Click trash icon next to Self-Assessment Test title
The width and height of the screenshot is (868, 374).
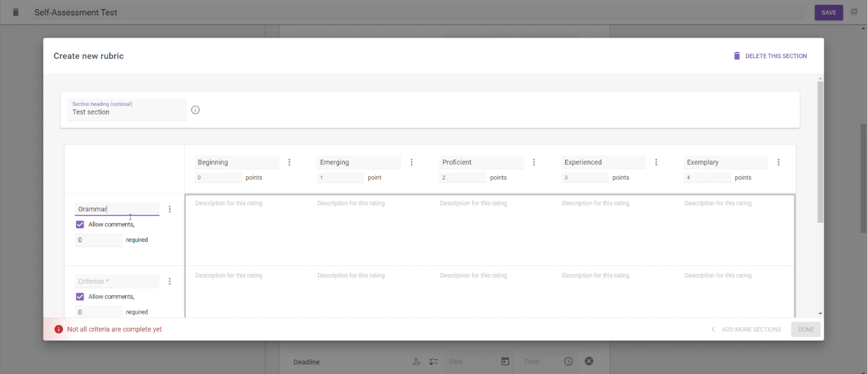pyautogui.click(x=16, y=12)
